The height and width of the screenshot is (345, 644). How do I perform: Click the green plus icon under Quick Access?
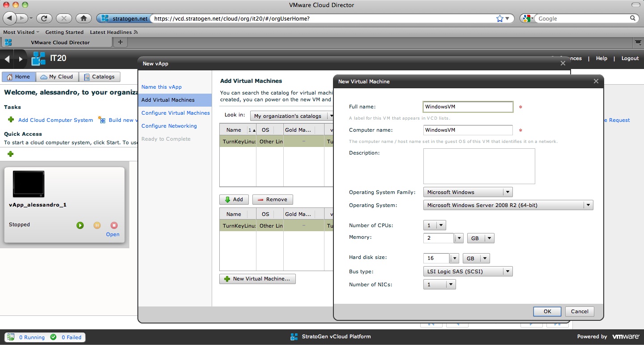click(11, 154)
